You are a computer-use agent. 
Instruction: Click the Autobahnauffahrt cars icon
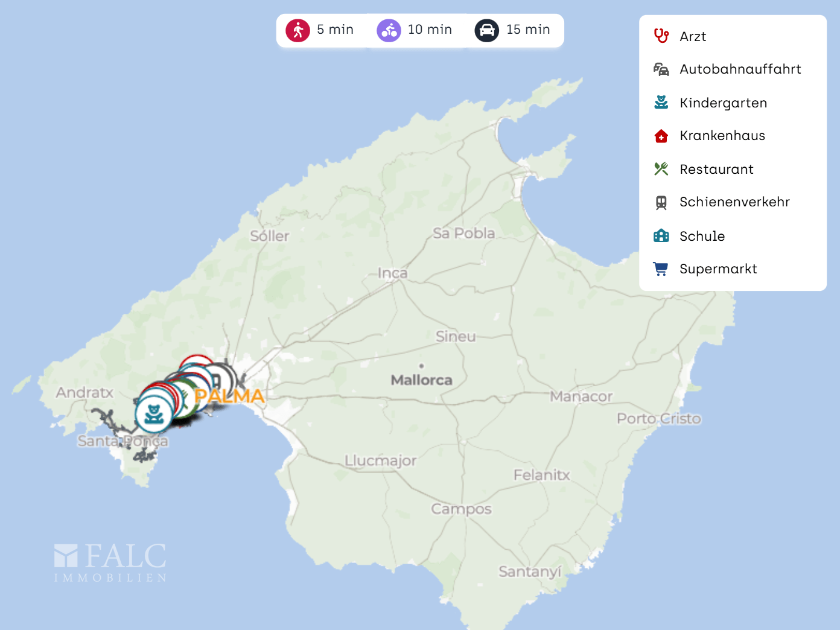(661, 69)
